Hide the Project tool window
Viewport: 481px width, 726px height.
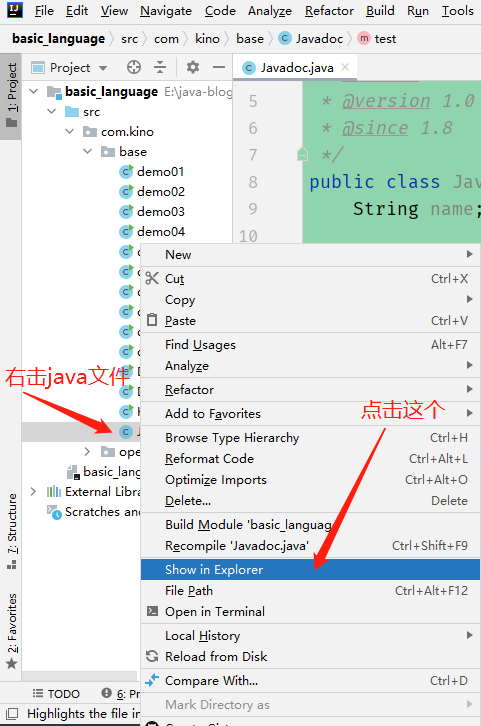219,68
